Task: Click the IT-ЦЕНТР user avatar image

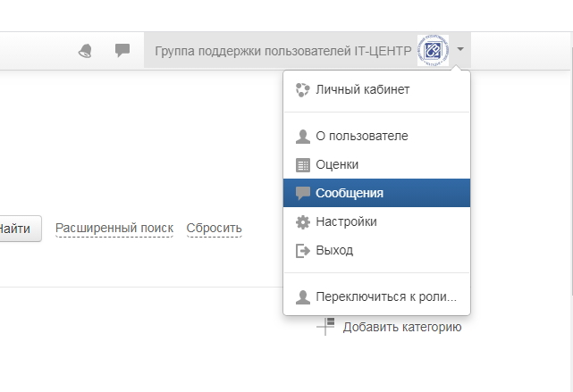Action: click(434, 51)
